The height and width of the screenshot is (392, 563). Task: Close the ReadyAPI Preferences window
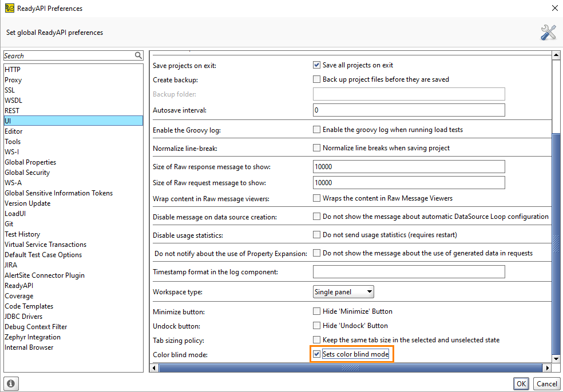click(x=555, y=8)
